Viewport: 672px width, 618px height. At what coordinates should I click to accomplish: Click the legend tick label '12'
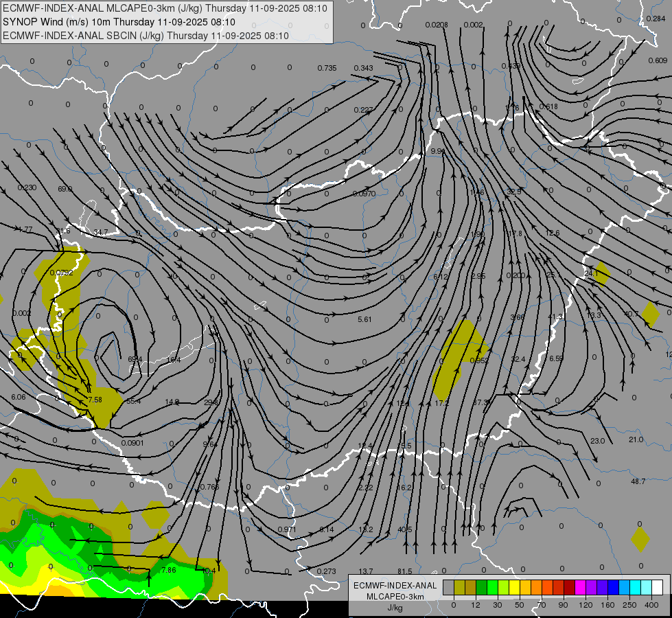click(475, 605)
